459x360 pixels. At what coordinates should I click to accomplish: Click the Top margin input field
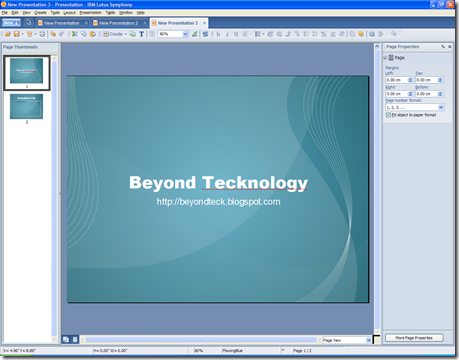[426, 80]
